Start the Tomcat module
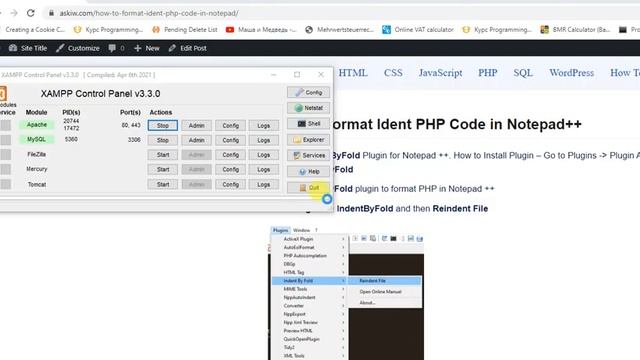 (x=162, y=184)
